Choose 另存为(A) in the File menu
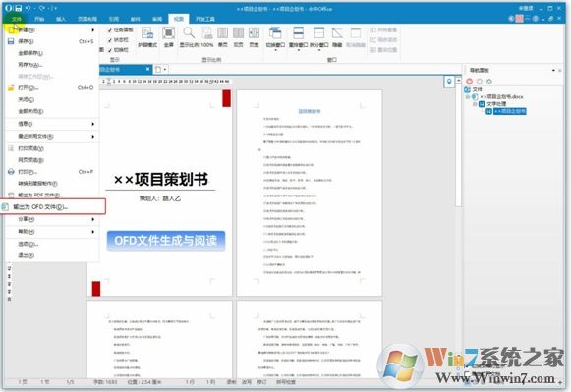This screenshot has width=571, height=392. (x=51, y=65)
